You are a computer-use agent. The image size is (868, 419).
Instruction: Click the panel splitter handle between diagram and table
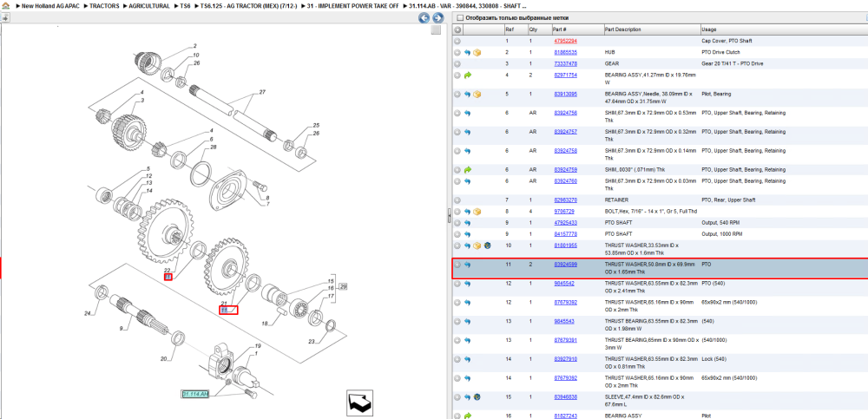[x=449, y=216]
